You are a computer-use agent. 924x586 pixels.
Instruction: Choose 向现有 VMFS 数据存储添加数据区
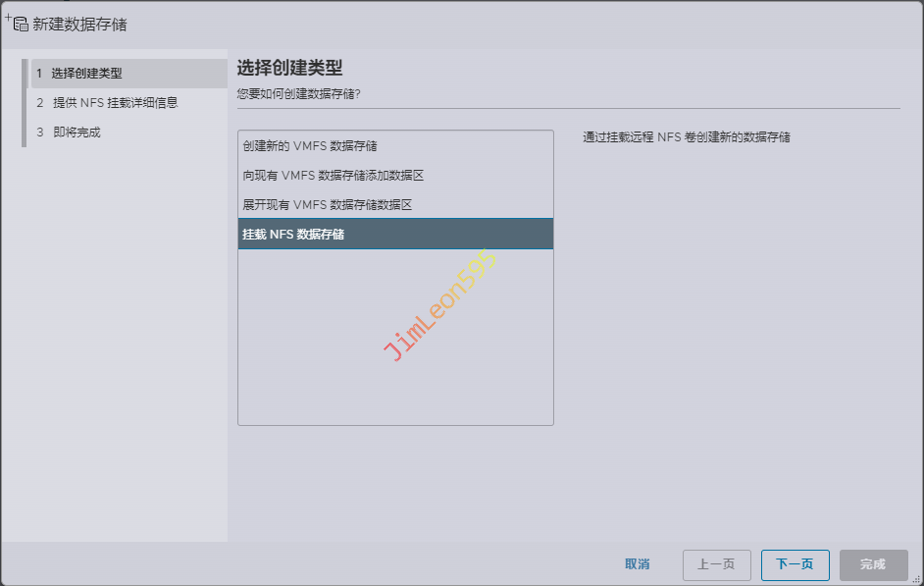point(334,176)
